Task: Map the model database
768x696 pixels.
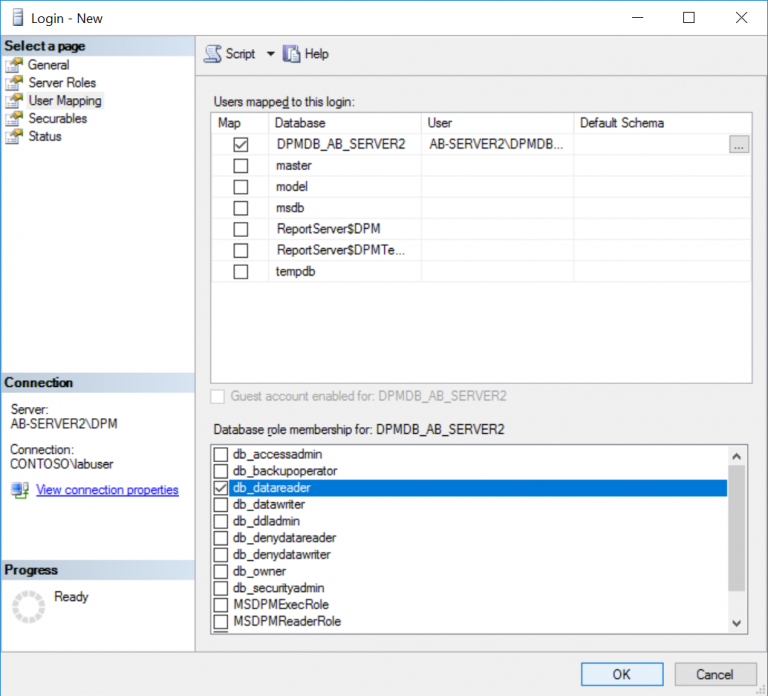Action: 240,187
